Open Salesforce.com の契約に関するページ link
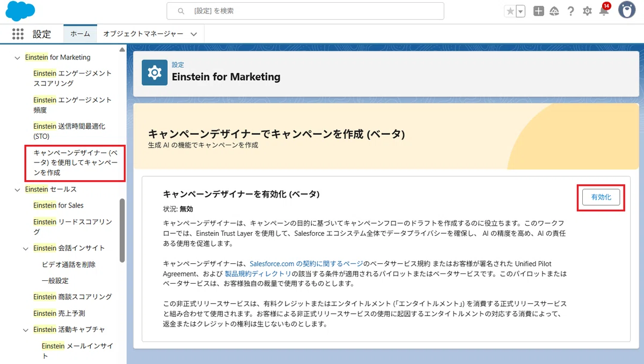 pos(306,264)
